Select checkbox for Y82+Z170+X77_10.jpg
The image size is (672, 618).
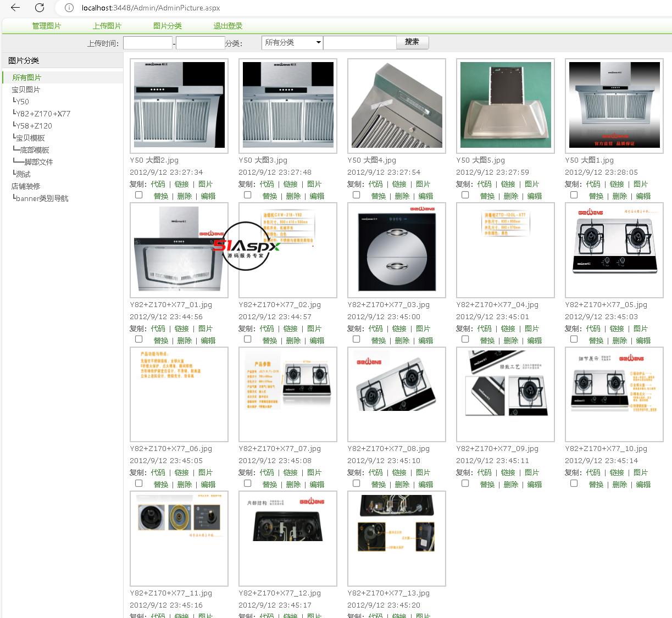tap(574, 483)
